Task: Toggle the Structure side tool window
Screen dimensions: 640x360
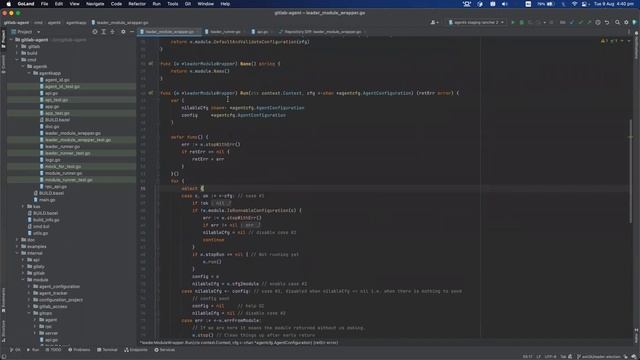Action: tap(3, 331)
